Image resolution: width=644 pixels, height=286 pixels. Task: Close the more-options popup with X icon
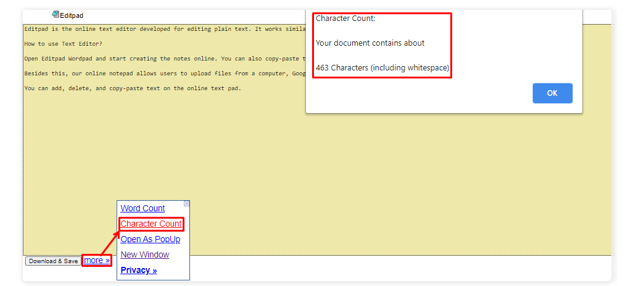tap(186, 204)
